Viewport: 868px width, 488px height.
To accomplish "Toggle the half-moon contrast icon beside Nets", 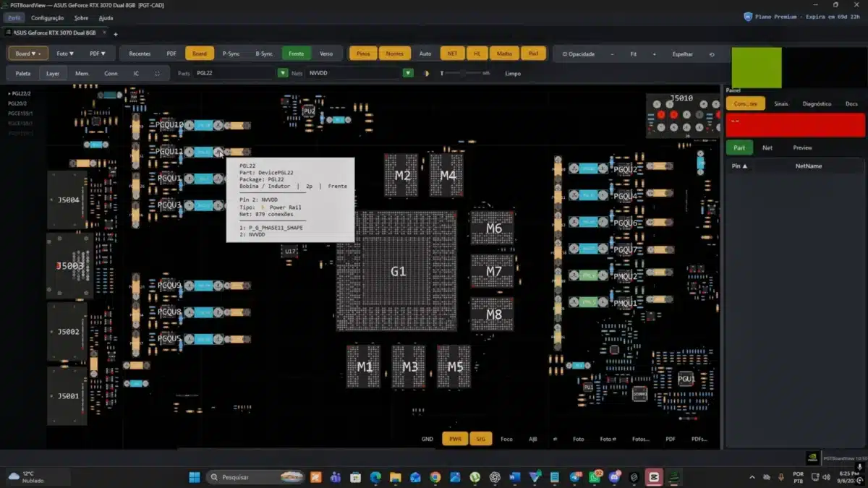I will coord(426,74).
